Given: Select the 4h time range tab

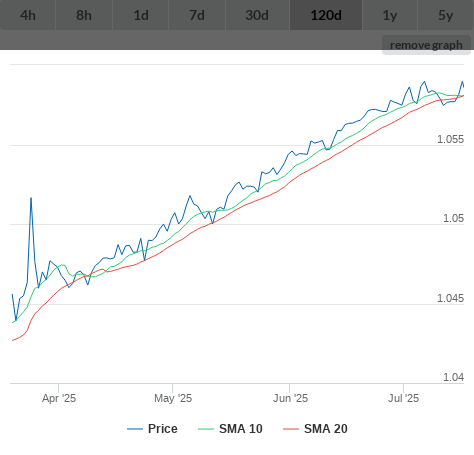Looking at the screenshot, I should coord(28,15).
